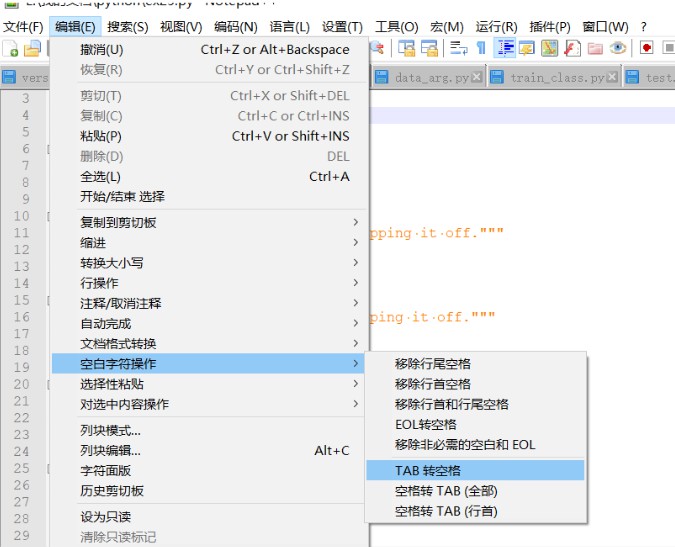675x547 pixels.
Task: Toggle synchronize horizontal scrolling icon
Action: coord(429,48)
